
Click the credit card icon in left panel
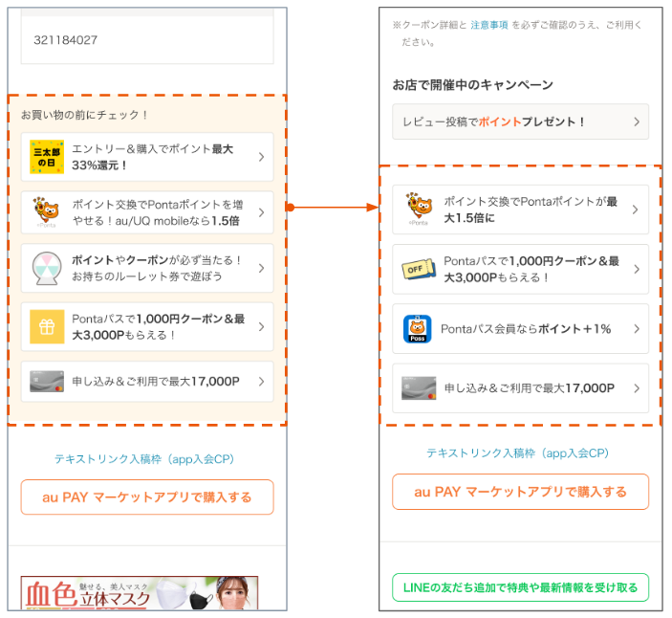pyautogui.click(x=46, y=382)
